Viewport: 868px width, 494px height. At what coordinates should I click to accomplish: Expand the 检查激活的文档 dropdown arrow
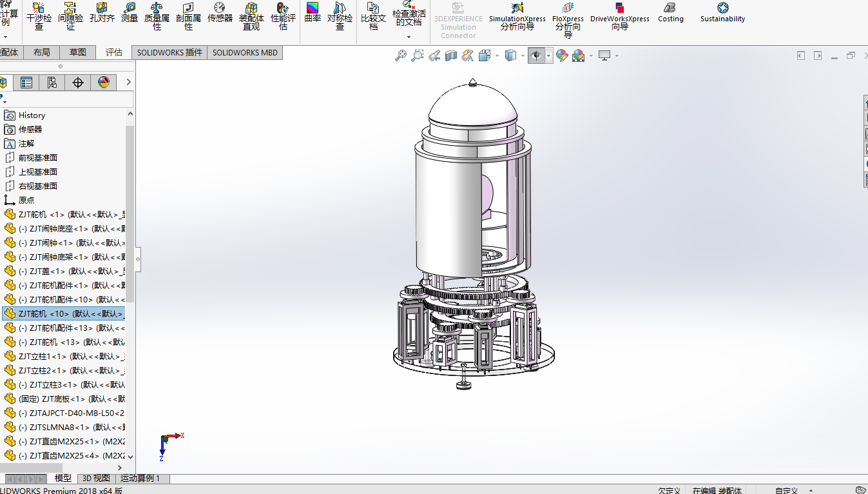coord(409,37)
